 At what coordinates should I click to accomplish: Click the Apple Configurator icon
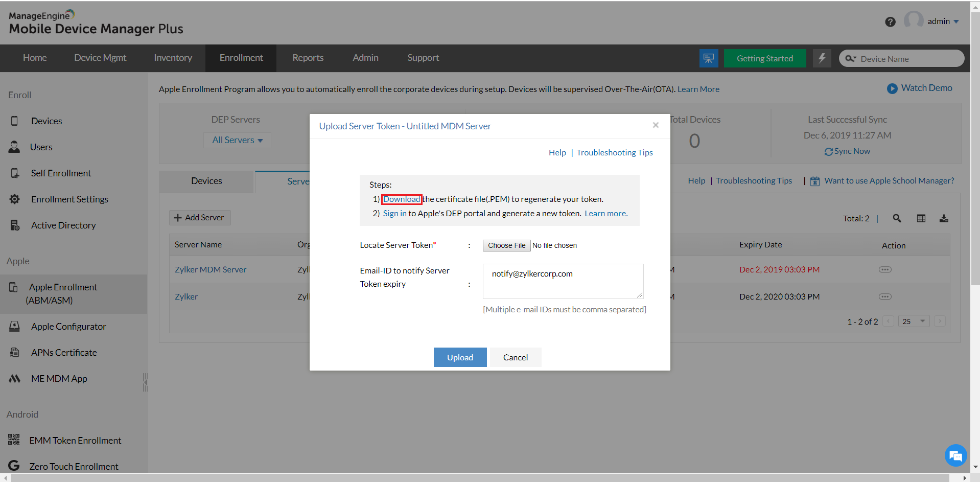[15, 327]
